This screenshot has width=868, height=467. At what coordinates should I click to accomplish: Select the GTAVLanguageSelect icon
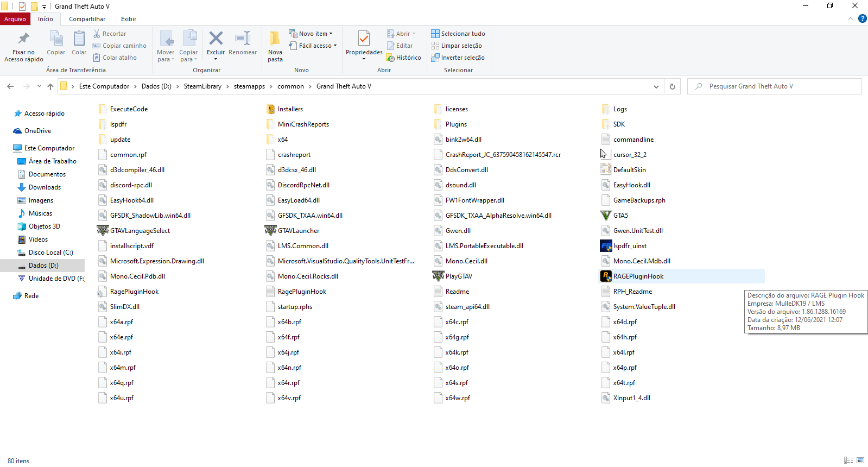tap(103, 230)
